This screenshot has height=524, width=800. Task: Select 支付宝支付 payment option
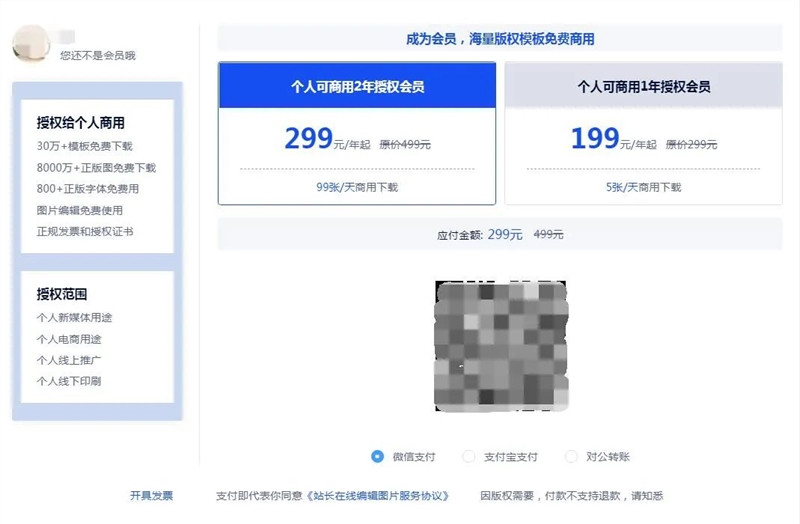coord(469,457)
